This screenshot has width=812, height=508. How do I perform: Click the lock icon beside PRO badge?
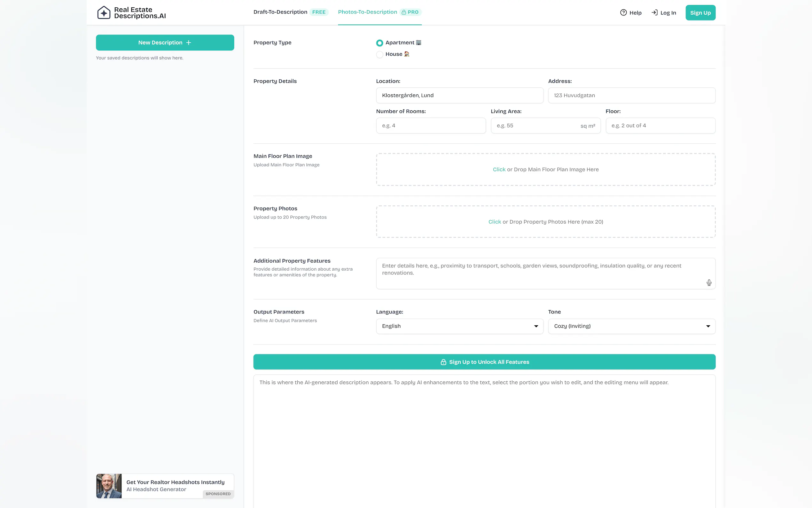click(x=404, y=12)
